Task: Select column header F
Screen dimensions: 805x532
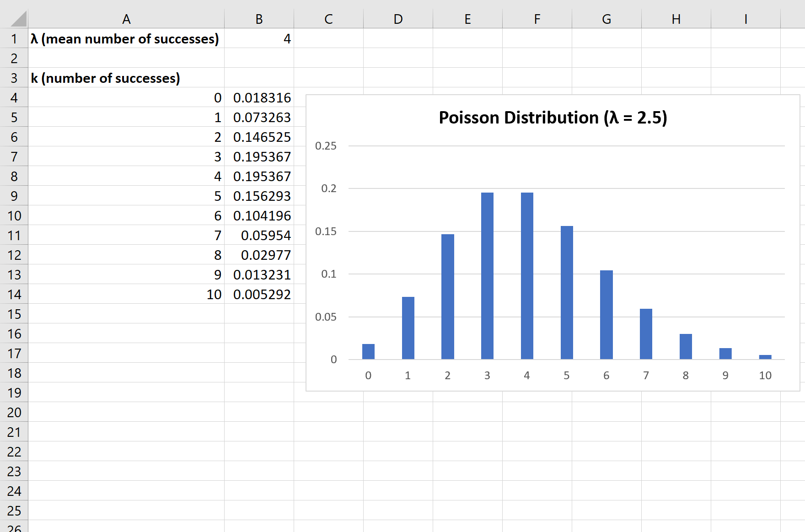Action: tap(537, 19)
